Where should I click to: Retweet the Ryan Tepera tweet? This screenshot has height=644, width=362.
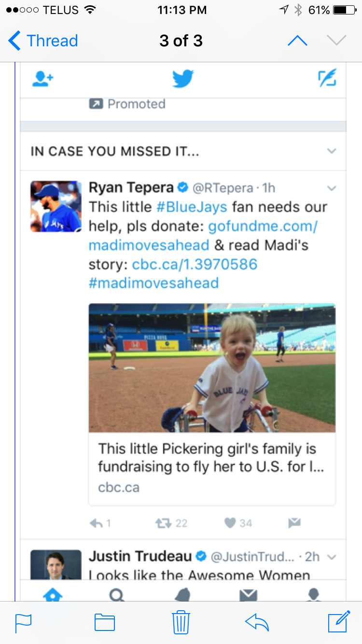tap(171, 523)
